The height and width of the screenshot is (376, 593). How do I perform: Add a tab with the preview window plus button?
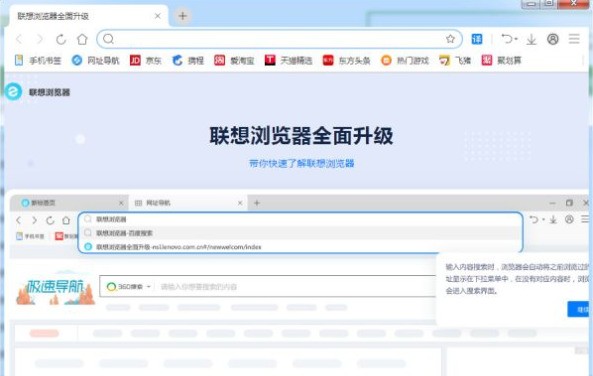[257, 203]
